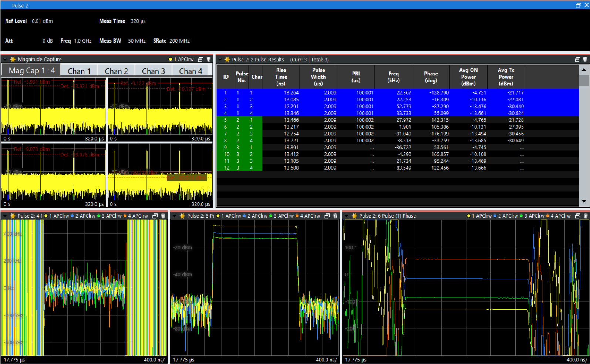Open the Pulse Results panel dropdown arrow
This screenshot has width=590, height=364.
pos(220,60)
